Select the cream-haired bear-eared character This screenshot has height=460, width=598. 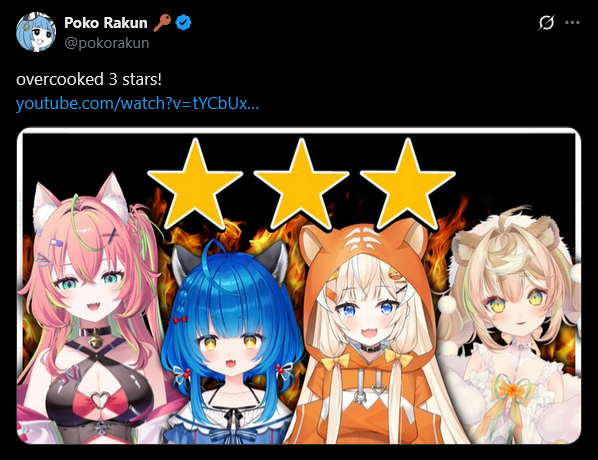click(x=509, y=328)
